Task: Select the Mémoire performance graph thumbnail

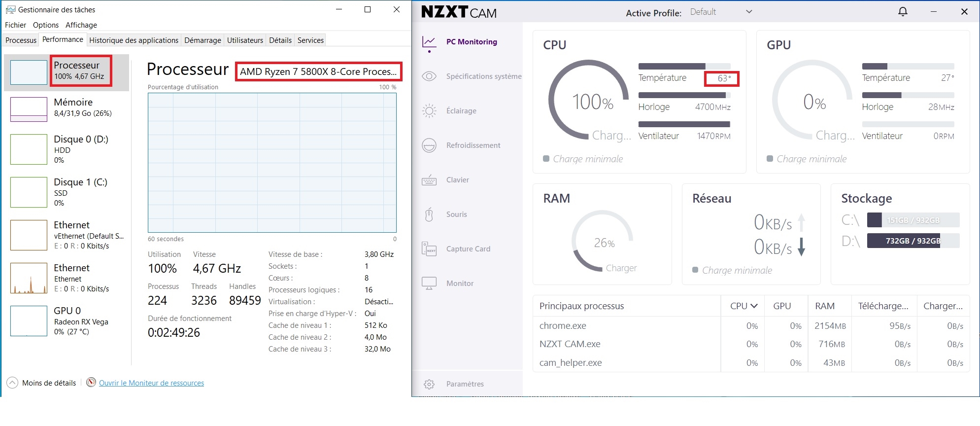Action: coord(29,109)
